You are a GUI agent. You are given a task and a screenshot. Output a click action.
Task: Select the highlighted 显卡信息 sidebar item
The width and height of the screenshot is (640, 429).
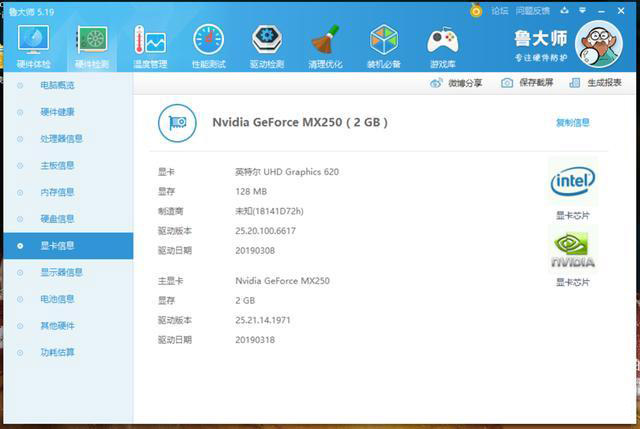(68, 246)
